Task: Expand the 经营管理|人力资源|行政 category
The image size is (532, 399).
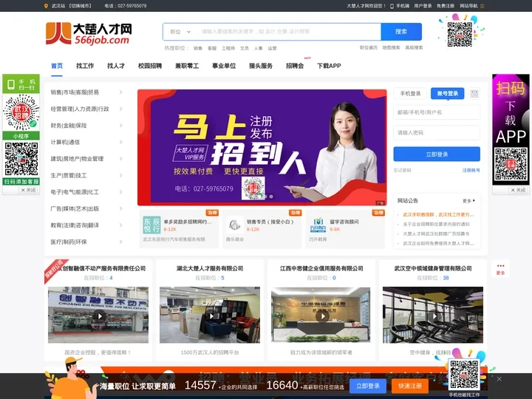Action: (87, 109)
